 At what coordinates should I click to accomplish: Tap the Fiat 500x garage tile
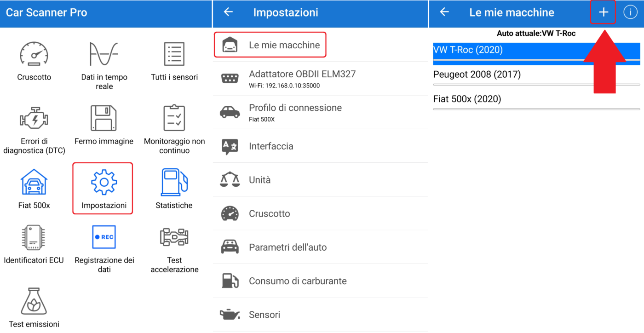pos(34,189)
